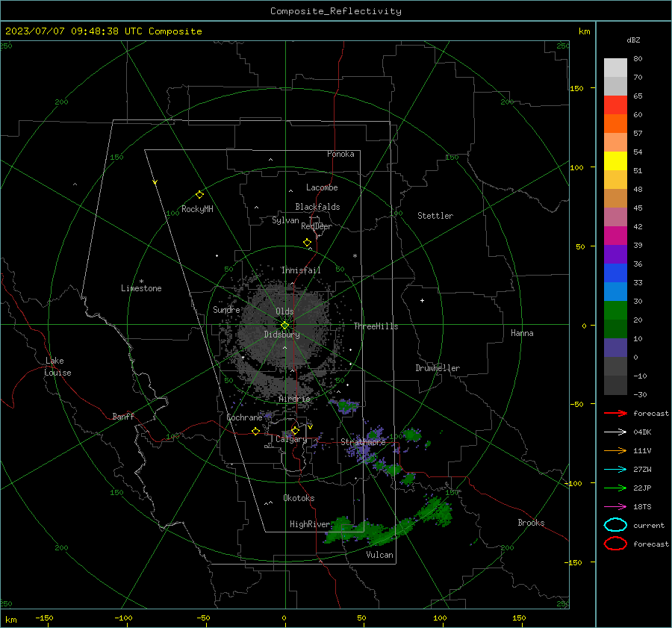Click the Cochrane label
672x628 pixels.
pos(244,417)
